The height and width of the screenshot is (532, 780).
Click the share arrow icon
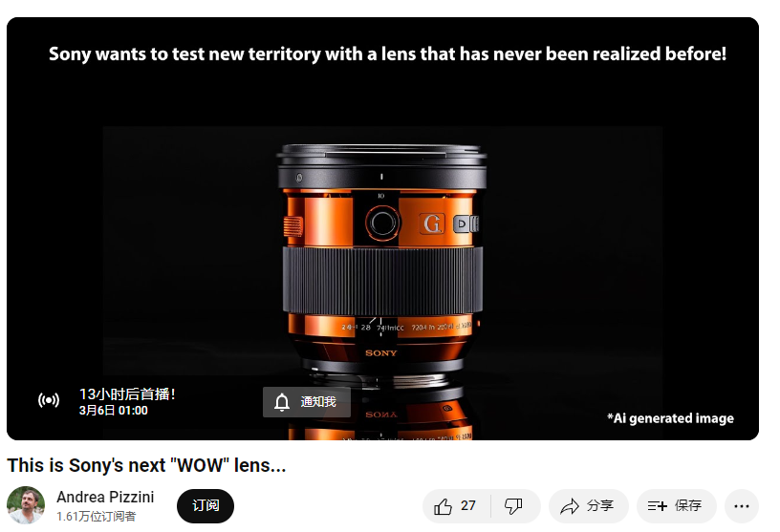click(570, 506)
